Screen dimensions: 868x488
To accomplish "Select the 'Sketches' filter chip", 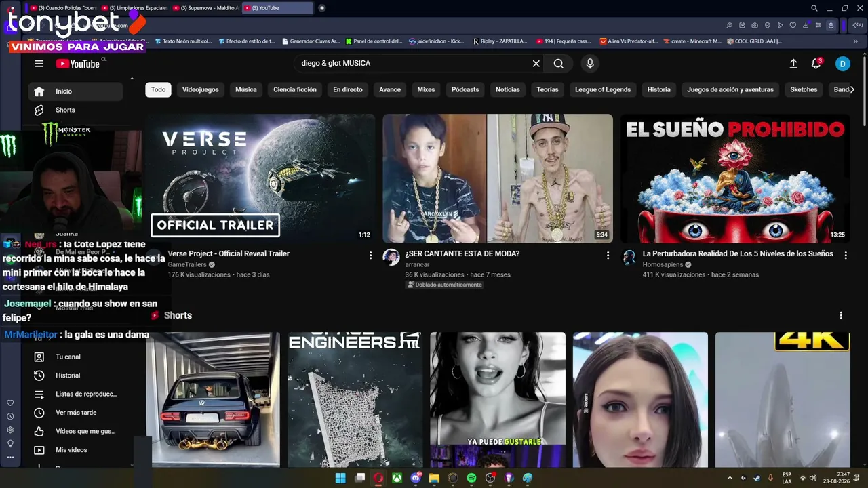I will click(x=804, y=89).
